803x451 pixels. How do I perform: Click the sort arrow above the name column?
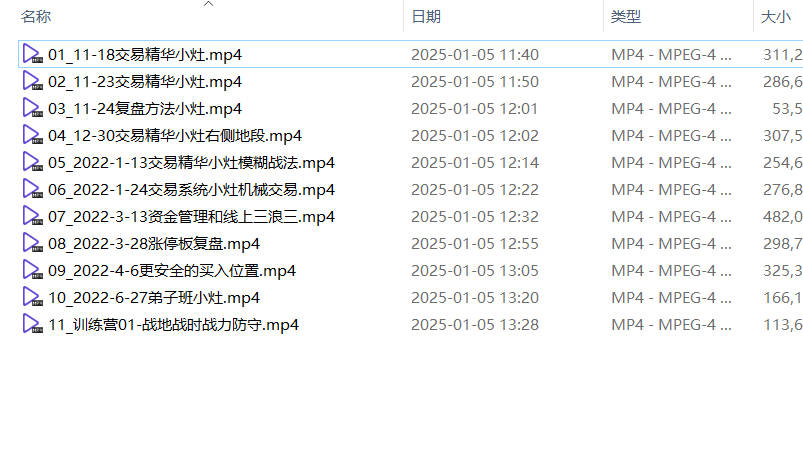pyautogui.click(x=208, y=4)
